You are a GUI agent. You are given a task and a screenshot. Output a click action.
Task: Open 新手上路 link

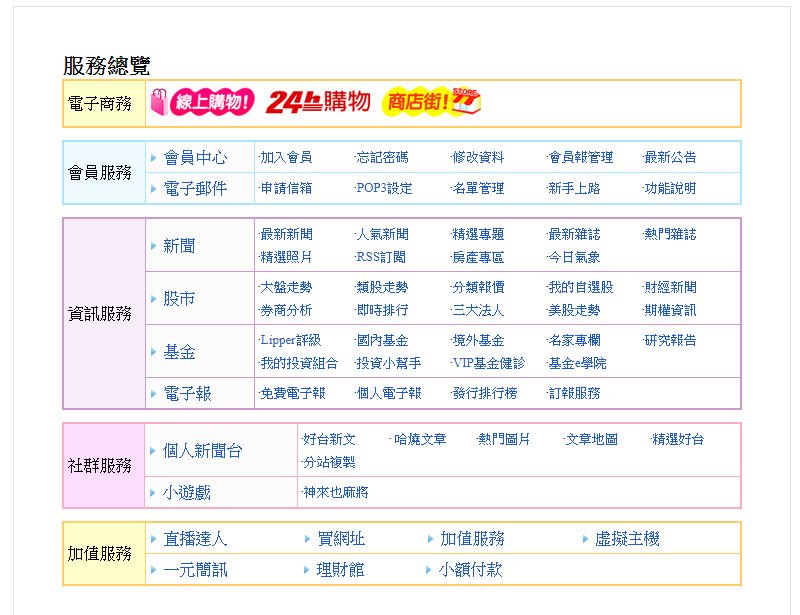point(573,188)
